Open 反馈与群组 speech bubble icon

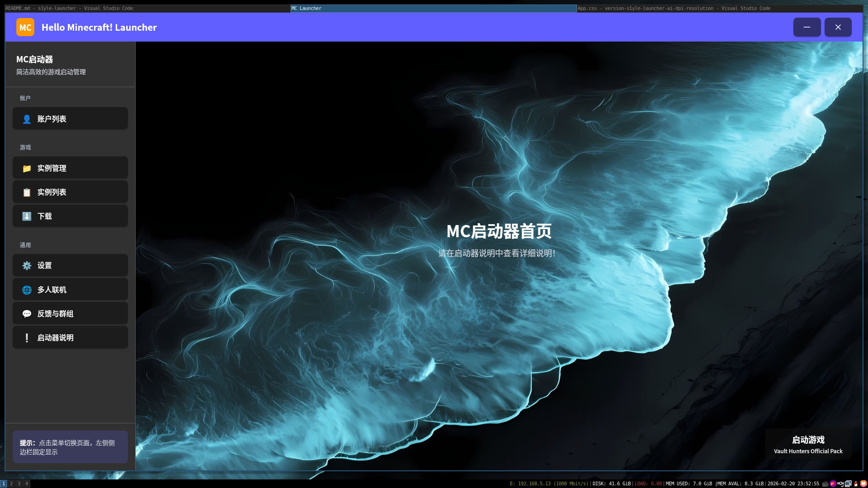(x=27, y=314)
